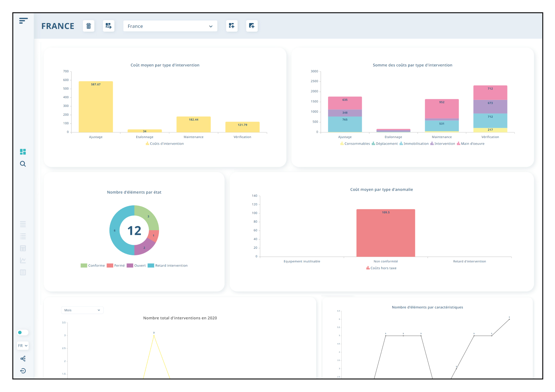
Task: Toggle the Retard intervention legend entry
Action: coord(168,265)
